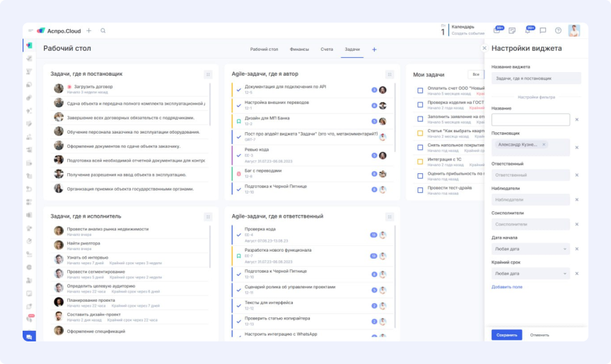The width and height of the screenshot is (611, 364).
Task: Switch to the 'Финансы' tab
Action: click(299, 49)
